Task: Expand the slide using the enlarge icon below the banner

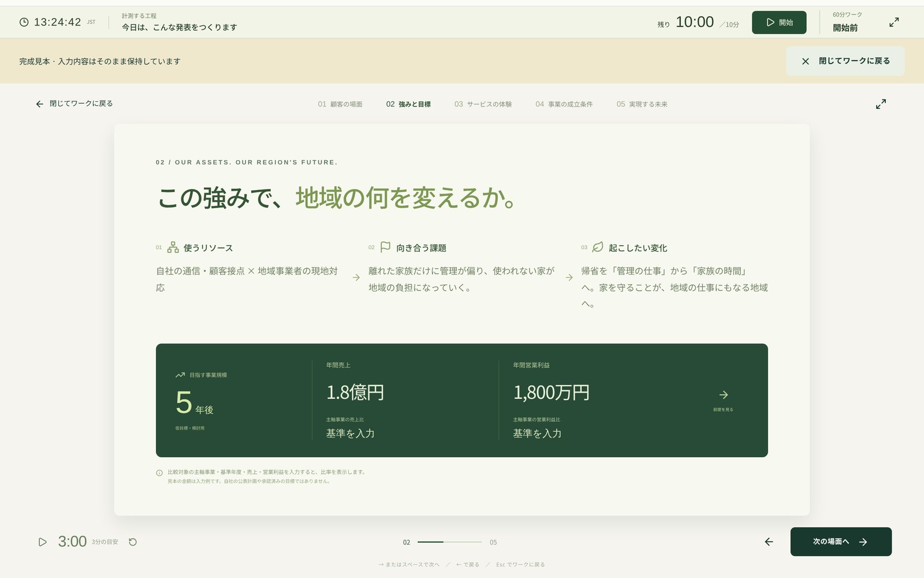Action: (x=881, y=104)
